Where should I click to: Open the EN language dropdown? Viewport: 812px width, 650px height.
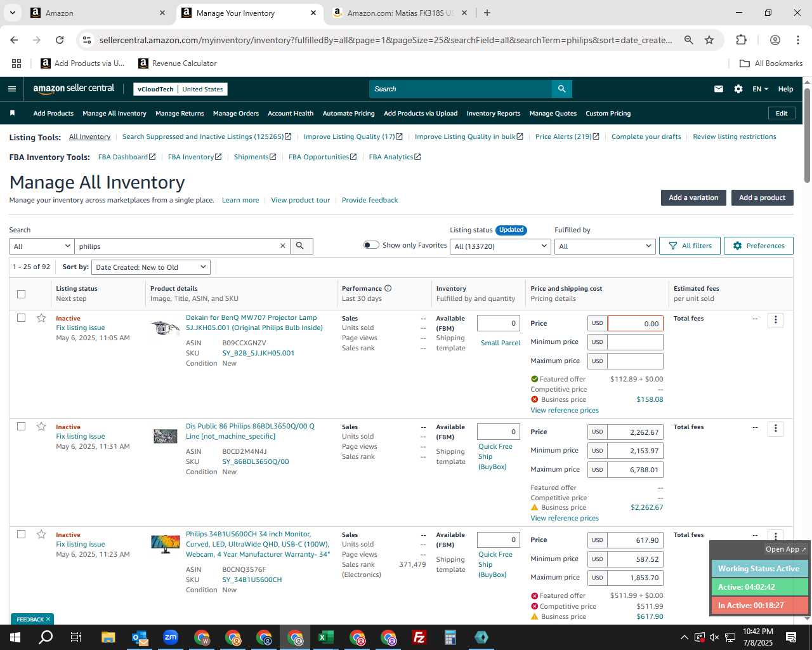coord(760,89)
